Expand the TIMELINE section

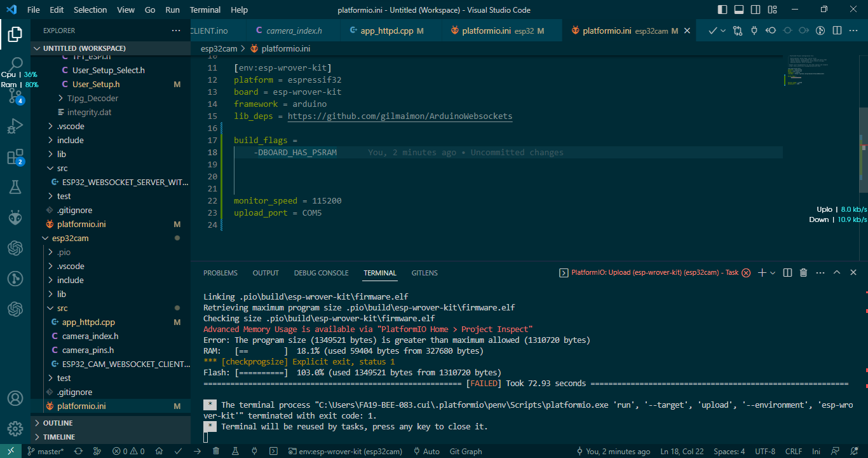point(111,437)
